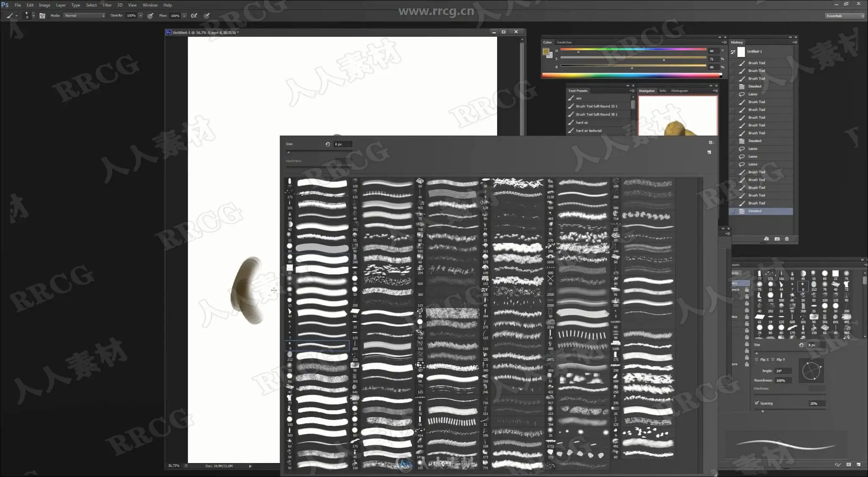Create new brush preset icon in picker
This screenshot has height=477, width=868.
[x=709, y=152]
